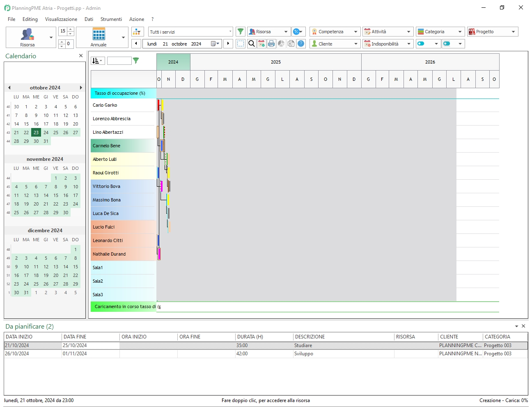The image size is (532, 407).
Task: Select the Sala2 room row
Action: click(x=123, y=281)
